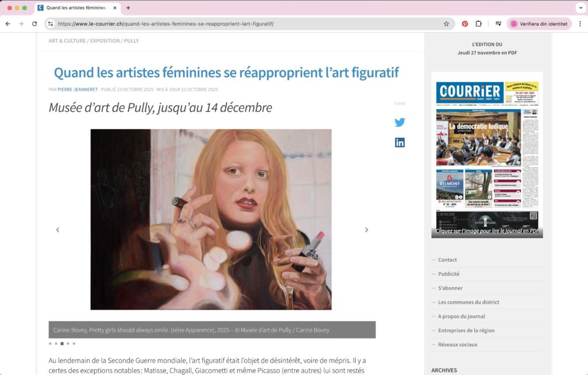Open the Le Courrier PDF edition thumbnail
This screenshot has width=588, height=375.
(x=487, y=155)
